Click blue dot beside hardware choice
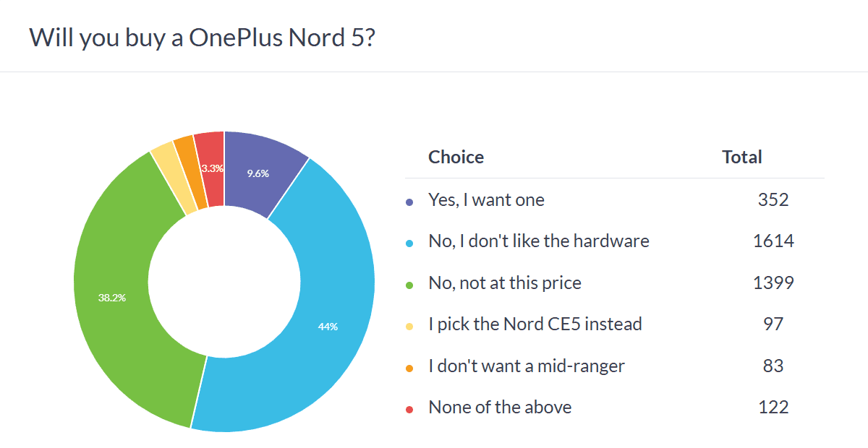868x448 pixels. click(409, 244)
